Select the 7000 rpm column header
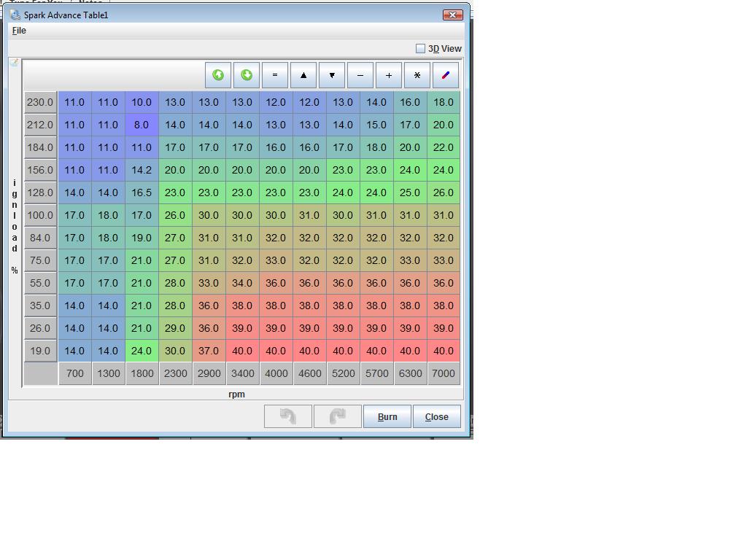This screenshot has width=747, height=560. point(444,374)
